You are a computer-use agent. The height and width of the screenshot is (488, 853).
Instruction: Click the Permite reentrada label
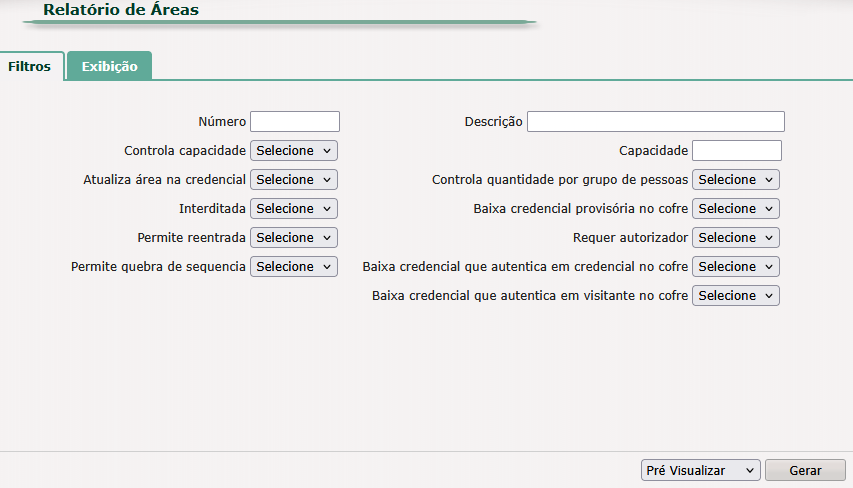pos(191,238)
